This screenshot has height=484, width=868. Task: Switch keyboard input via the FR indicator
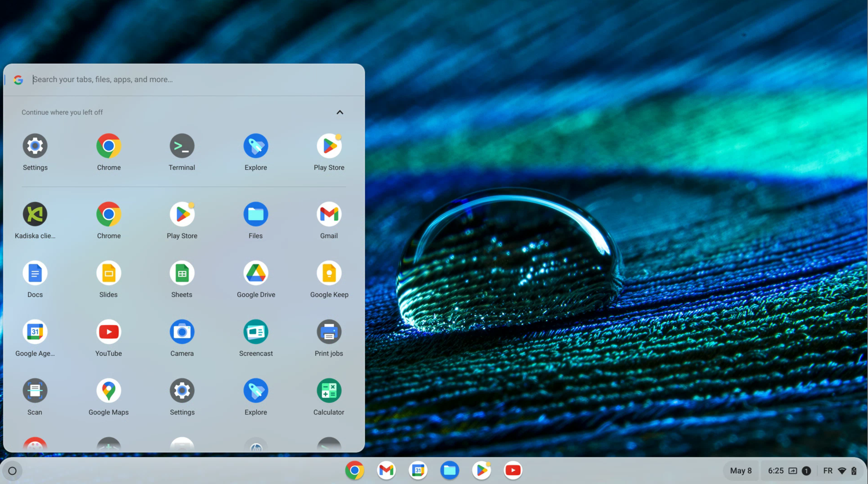pyautogui.click(x=828, y=471)
